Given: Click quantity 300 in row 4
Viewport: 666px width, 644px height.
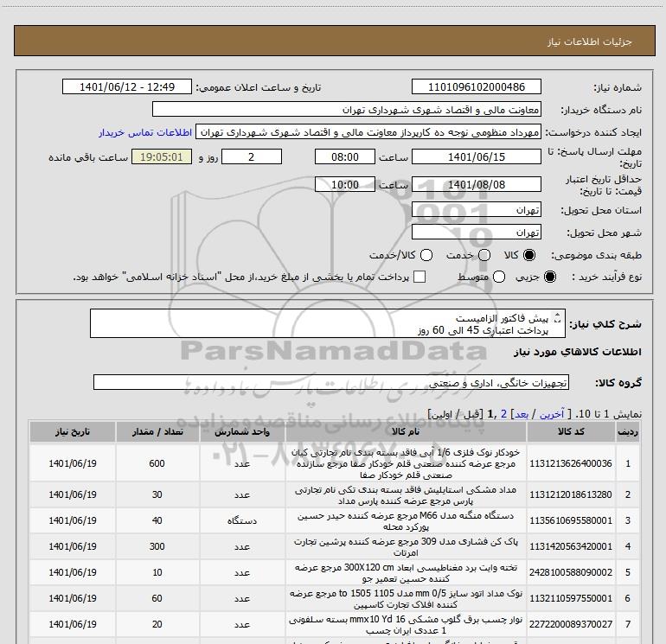Looking at the screenshot, I should point(157,546).
